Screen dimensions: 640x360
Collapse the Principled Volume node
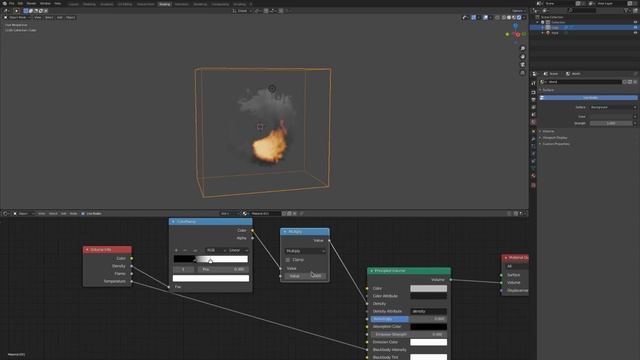click(371, 271)
